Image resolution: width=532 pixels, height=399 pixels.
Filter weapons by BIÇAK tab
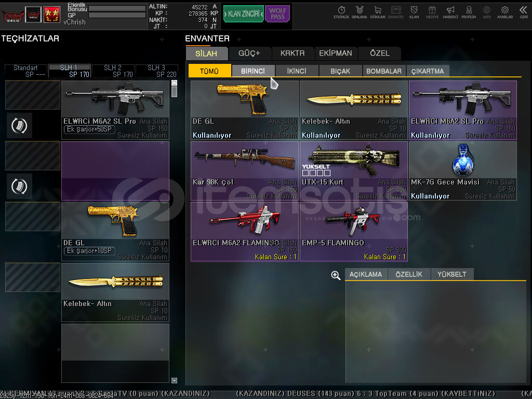[340, 71]
